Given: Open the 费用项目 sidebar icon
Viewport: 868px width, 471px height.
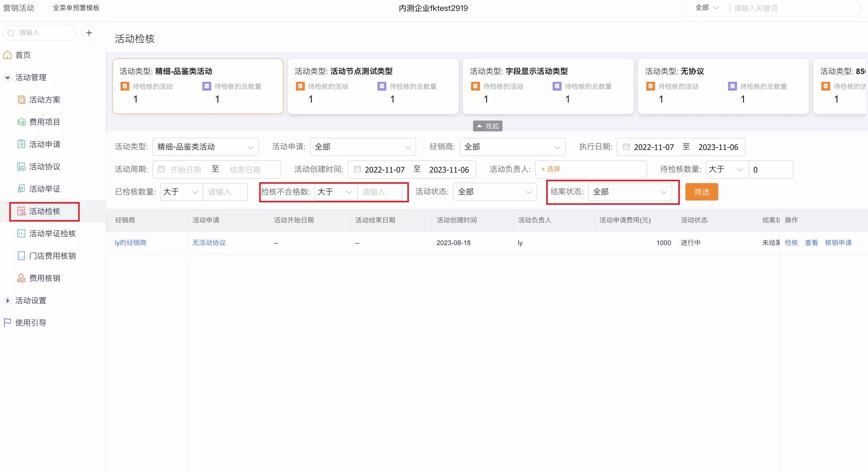Looking at the screenshot, I should 21,122.
